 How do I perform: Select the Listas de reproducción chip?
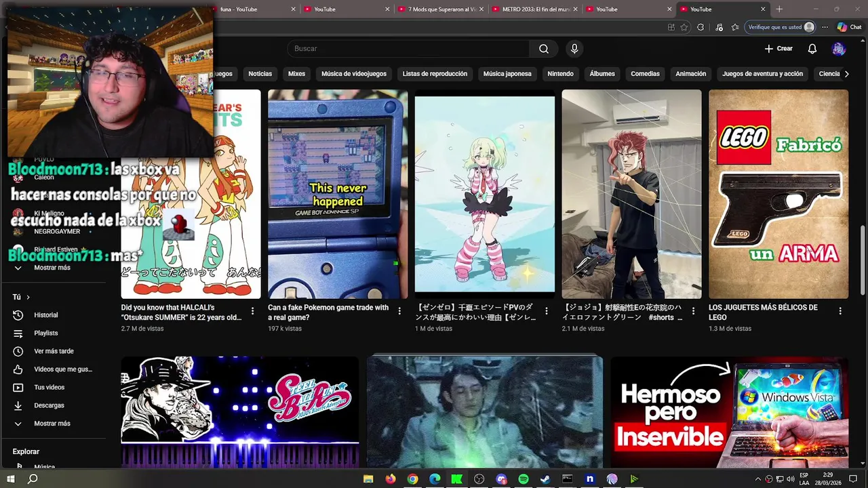pos(435,74)
